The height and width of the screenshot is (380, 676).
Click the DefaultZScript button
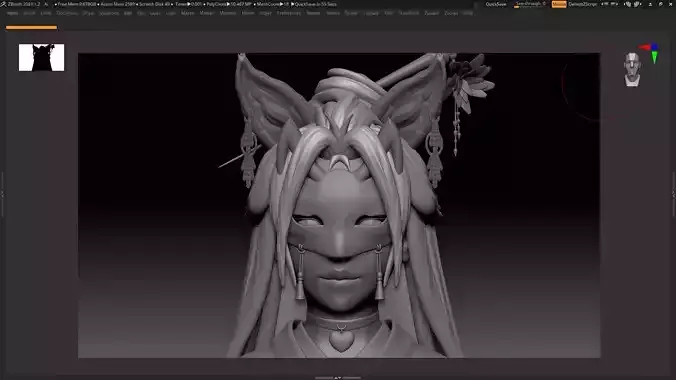[583, 4]
